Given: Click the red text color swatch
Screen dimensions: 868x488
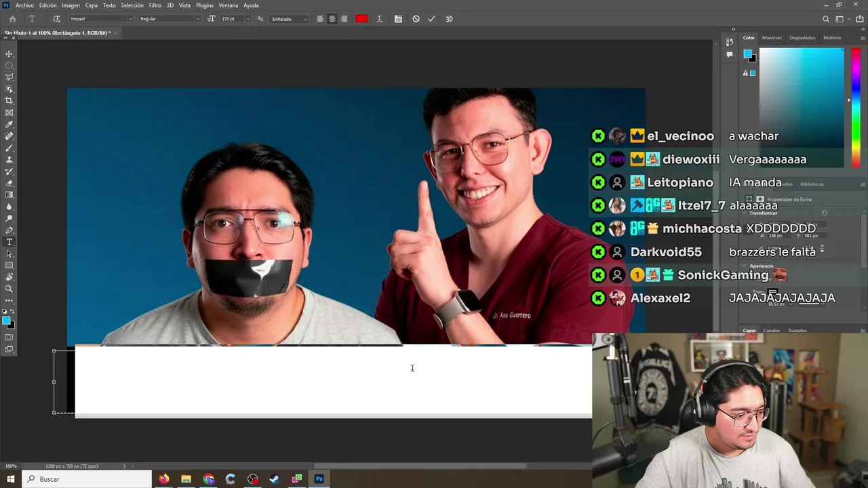Looking at the screenshot, I should (361, 19).
